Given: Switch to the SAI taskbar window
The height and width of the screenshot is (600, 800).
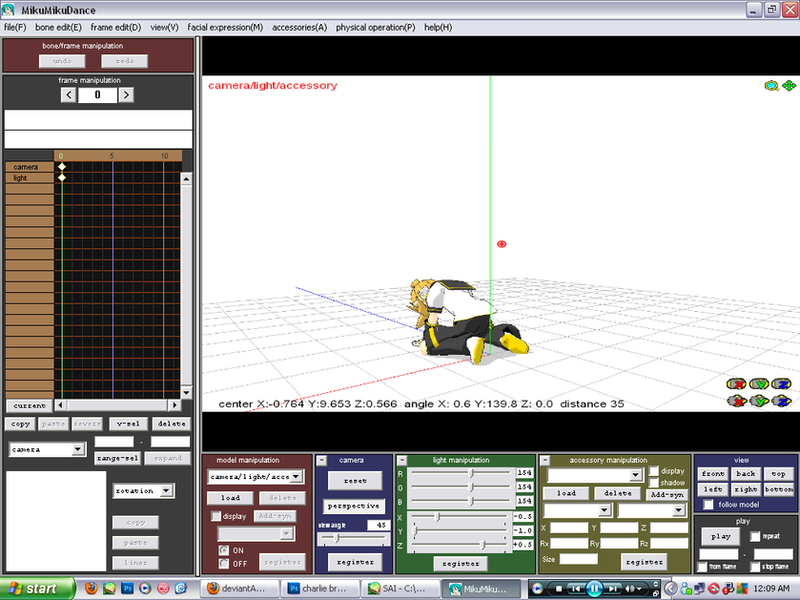Looking at the screenshot, I should coord(400,588).
